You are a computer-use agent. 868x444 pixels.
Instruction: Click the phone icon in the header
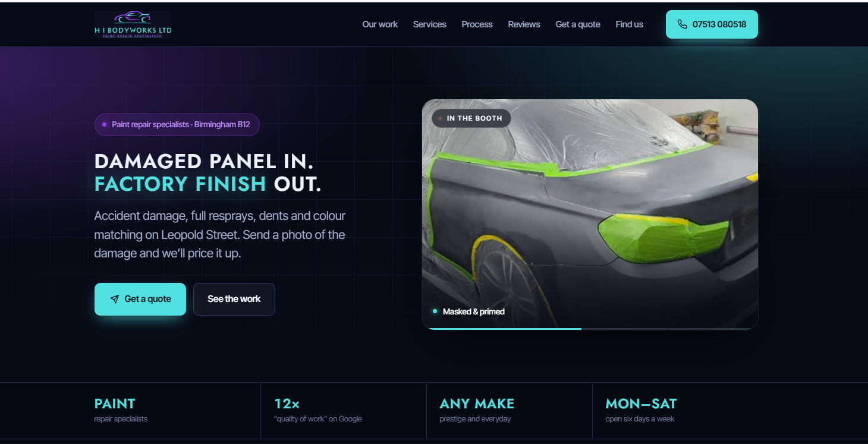[682, 24]
